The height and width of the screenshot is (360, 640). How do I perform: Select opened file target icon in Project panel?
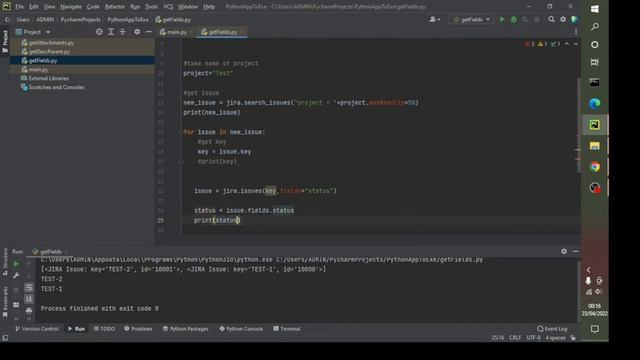tap(99, 32)
